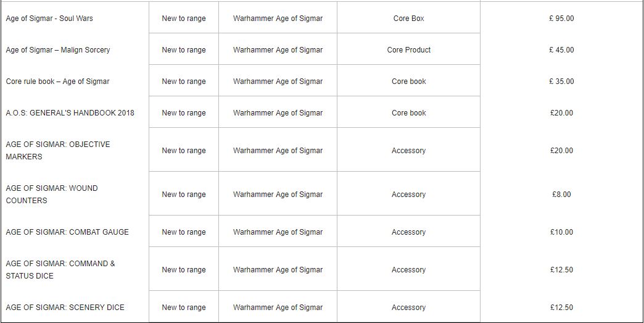The width and height of the screenshot is (644, 323).
Task: Select the Age of Sigmar – Malign Sorcery row title
Action: tap(58, 50)
